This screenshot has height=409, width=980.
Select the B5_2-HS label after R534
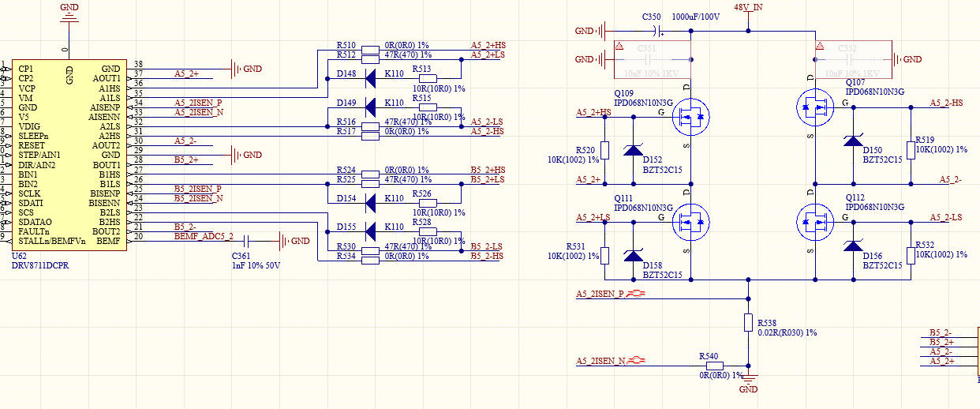487,255
